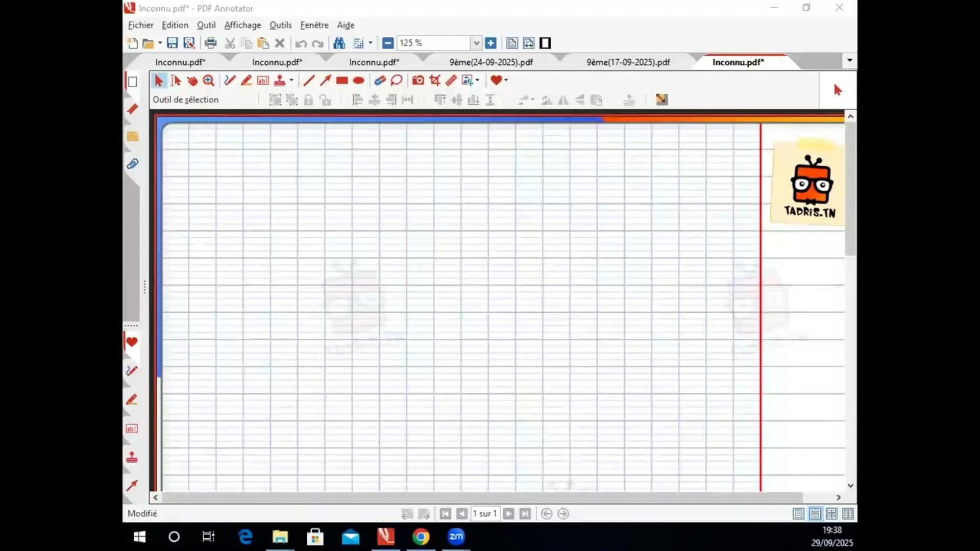Click the page number field
The width and height of the screenshot is (980, 551).
(484, 514)
